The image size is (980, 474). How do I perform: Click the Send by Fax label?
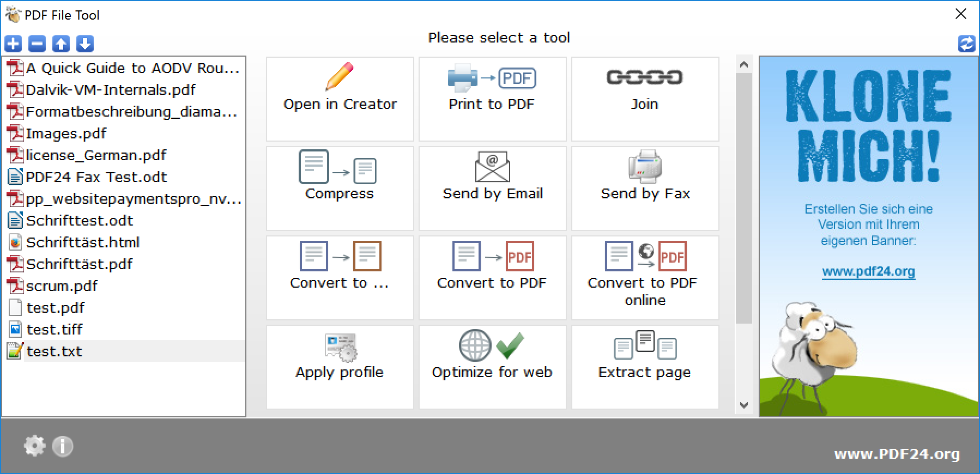point(645,194)
